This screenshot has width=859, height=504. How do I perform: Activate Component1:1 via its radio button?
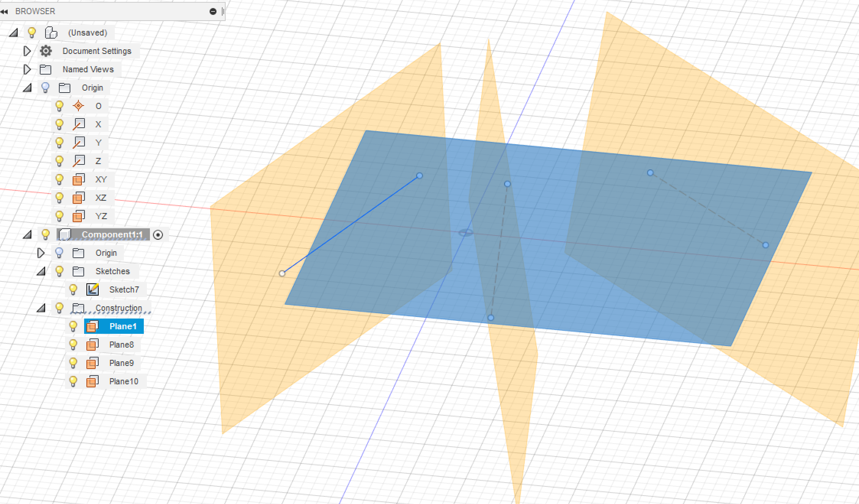click(158, 235)
